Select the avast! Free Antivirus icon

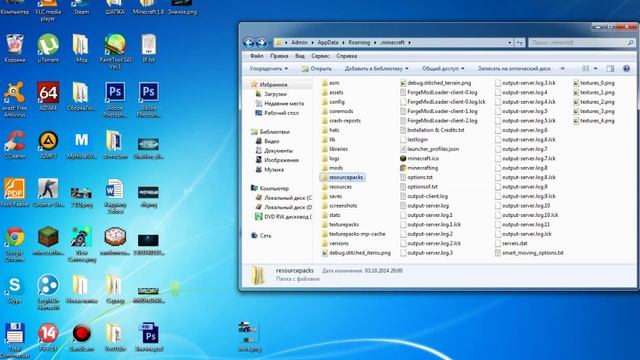coord(15,100)
